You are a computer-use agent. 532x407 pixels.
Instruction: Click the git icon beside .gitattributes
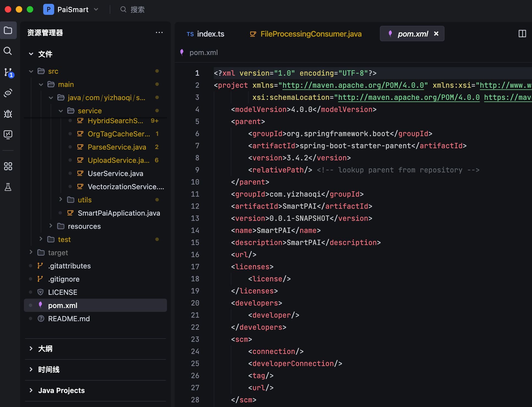coord(40,266)
